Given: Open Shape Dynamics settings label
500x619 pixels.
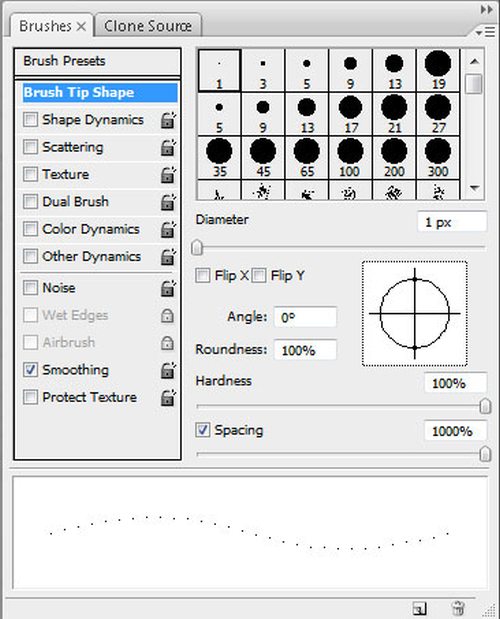Looking at the screenshot, I should [x=93, y=120].
